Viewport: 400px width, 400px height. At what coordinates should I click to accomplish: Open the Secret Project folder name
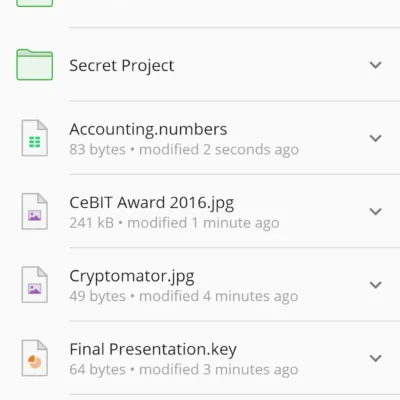click(122, 66)
